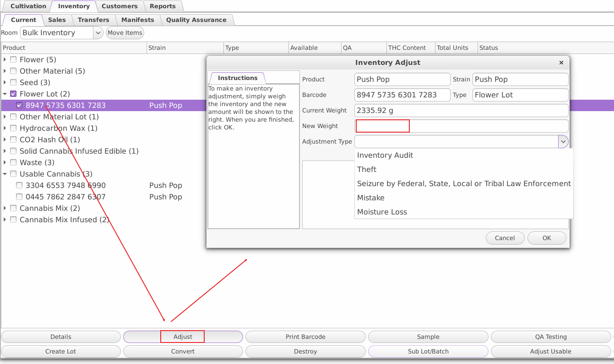Expand the Cannabis Mix Infused node
The image size is (614, 364).
(5, 219)
